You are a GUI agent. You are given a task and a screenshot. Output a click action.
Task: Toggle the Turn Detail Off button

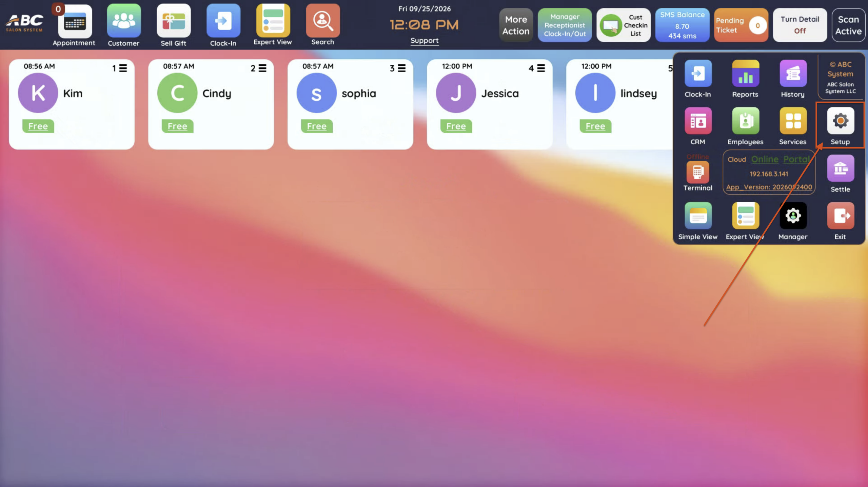click(x=800, y=25)
